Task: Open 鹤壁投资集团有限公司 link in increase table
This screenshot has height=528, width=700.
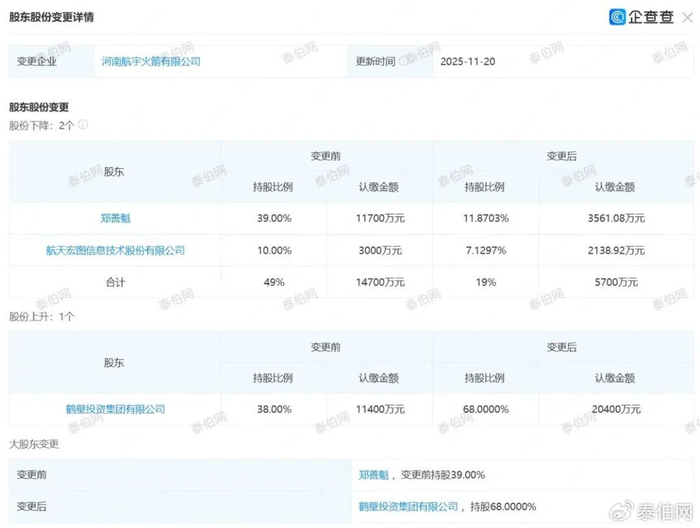Action: tap(115, 409)
